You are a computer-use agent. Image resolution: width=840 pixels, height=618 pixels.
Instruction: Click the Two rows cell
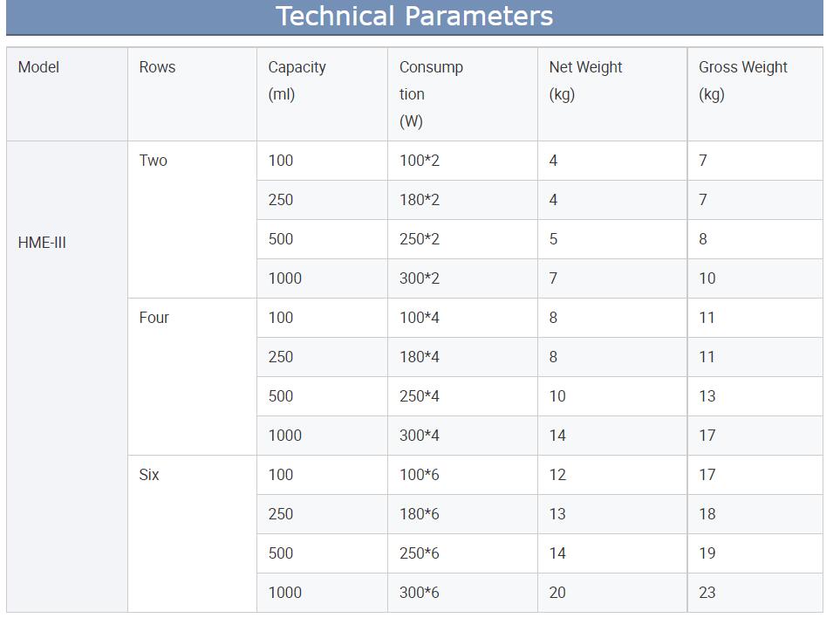point(153,161)
